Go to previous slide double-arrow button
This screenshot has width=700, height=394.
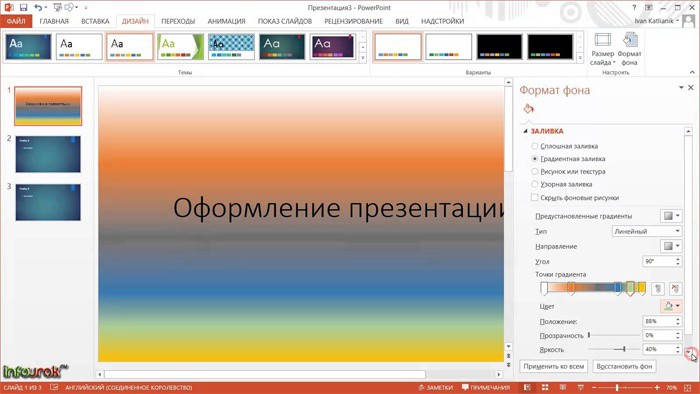tap(508, 356)
